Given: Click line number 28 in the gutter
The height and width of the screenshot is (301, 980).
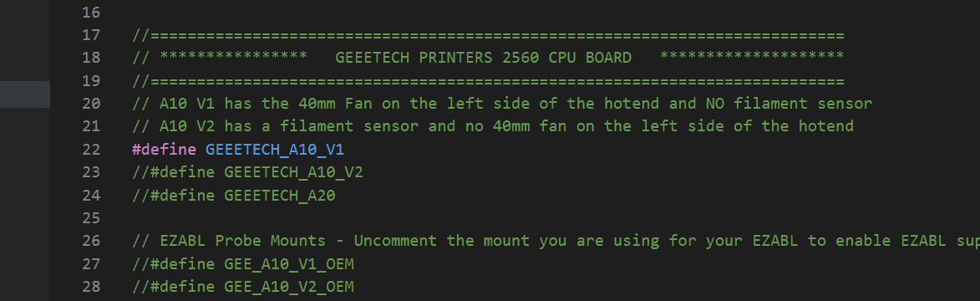Looking at the screenshot, I should click(x=90, y=288).
